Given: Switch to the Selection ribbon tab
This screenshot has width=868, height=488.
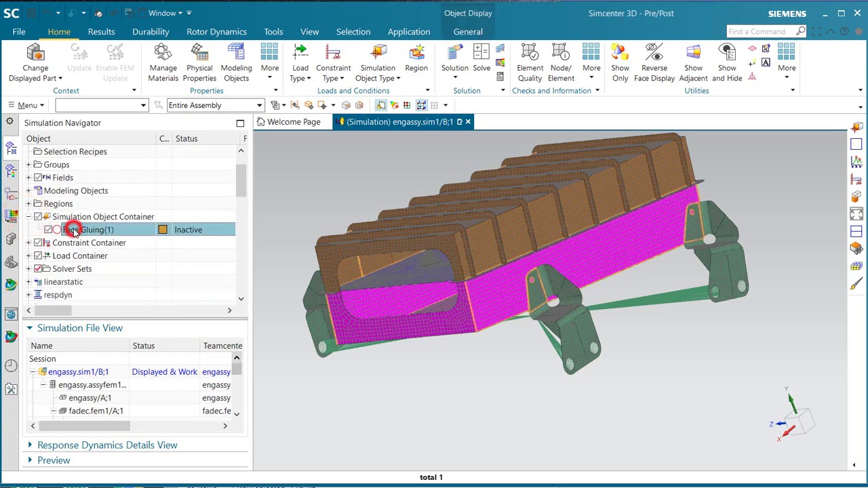Looking at the screenshot, I should pyautogui.click(x=353, y=32).
